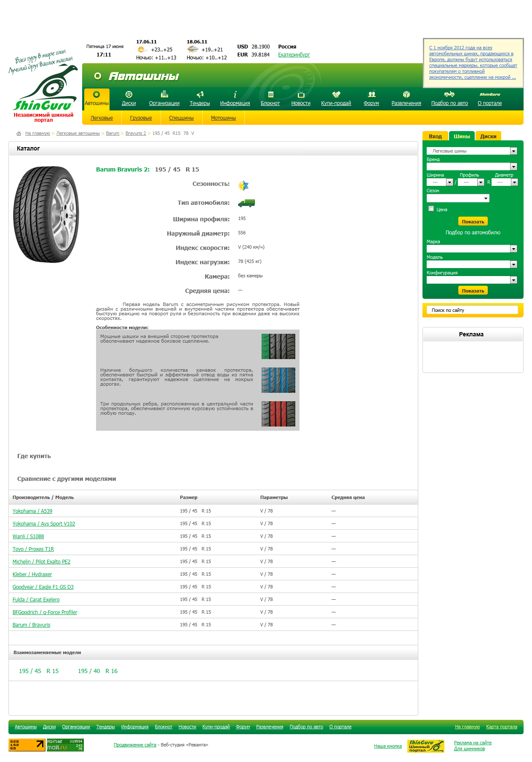This screenshot has width=532, height=762.
Task: Open the Модель dropdown
Action: point(472,264)
